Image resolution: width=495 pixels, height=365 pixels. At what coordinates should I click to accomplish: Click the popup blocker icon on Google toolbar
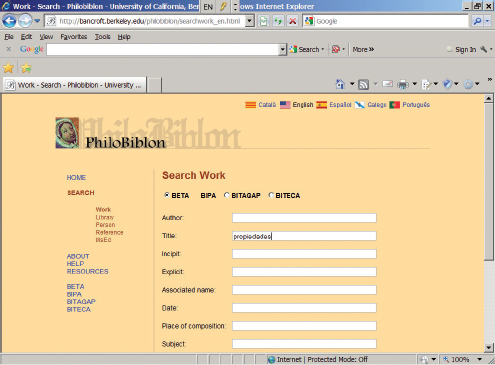pyautogui.click(x=336, y=49)
